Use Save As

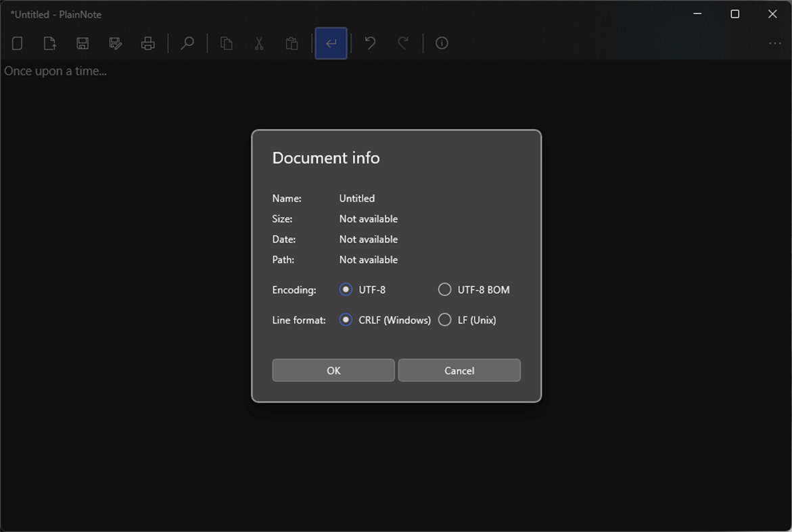click(x=115, y=43)
